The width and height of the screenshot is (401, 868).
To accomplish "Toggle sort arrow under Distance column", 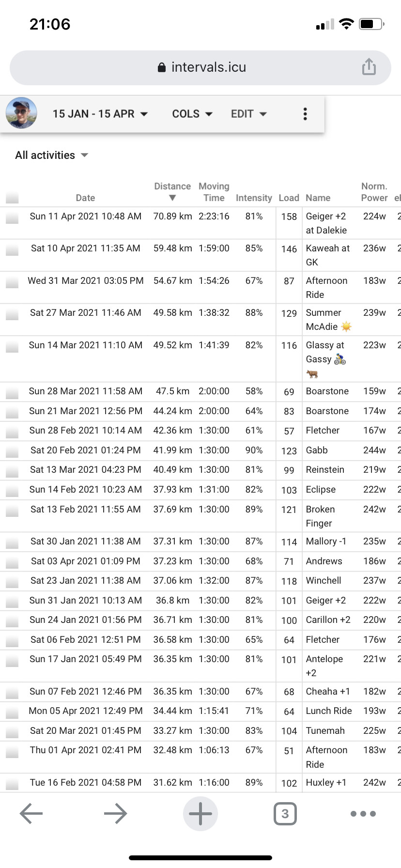I will click(172, 198).
